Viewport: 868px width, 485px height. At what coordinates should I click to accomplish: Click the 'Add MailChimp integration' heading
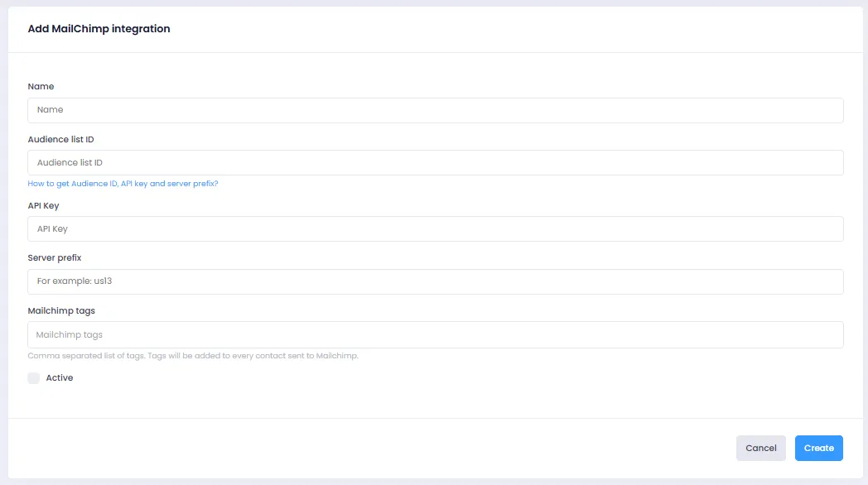99,29
